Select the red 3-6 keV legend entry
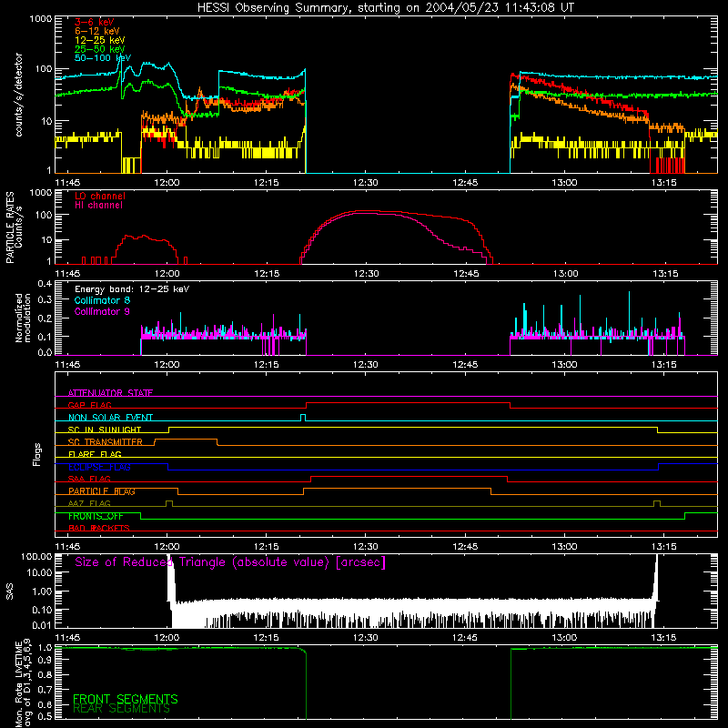The height and width of the screenshot is (728, 728). coord(95,22)
